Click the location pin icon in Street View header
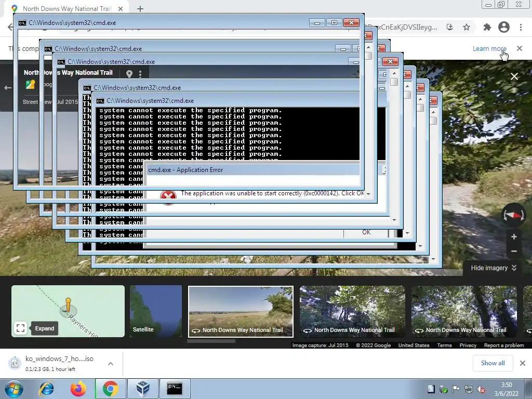The width and height of the screenshot is (532, 399). (129, 74)
